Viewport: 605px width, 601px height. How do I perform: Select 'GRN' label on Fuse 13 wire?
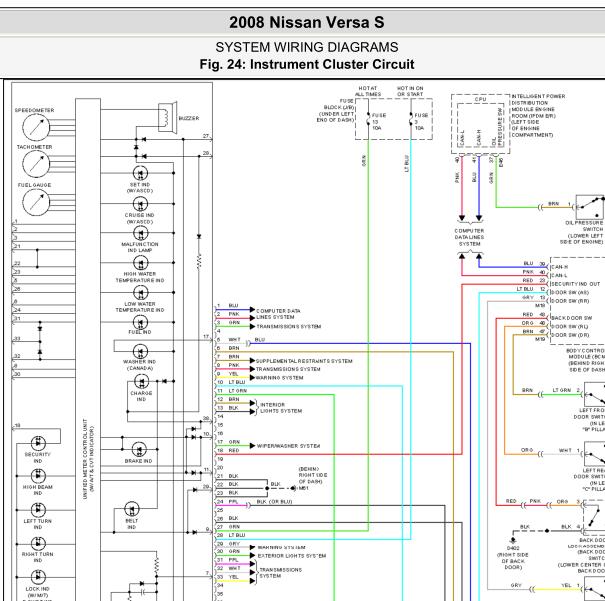(x=364, y=161)
